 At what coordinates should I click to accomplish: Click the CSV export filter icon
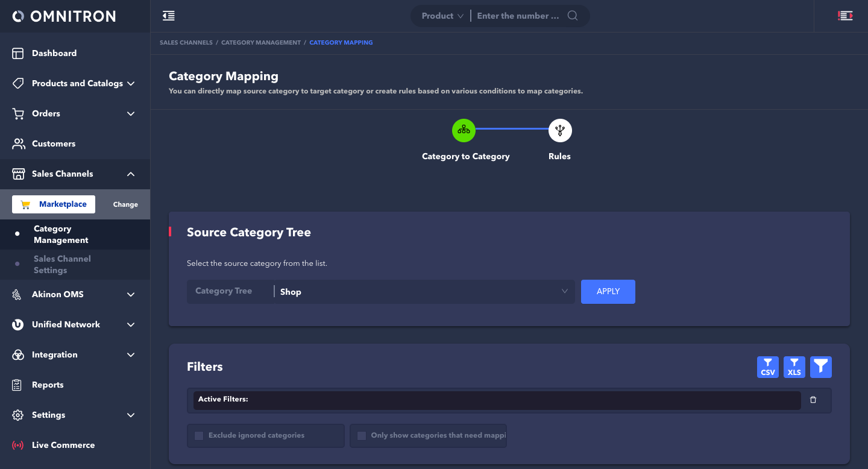tap(767, 367)
